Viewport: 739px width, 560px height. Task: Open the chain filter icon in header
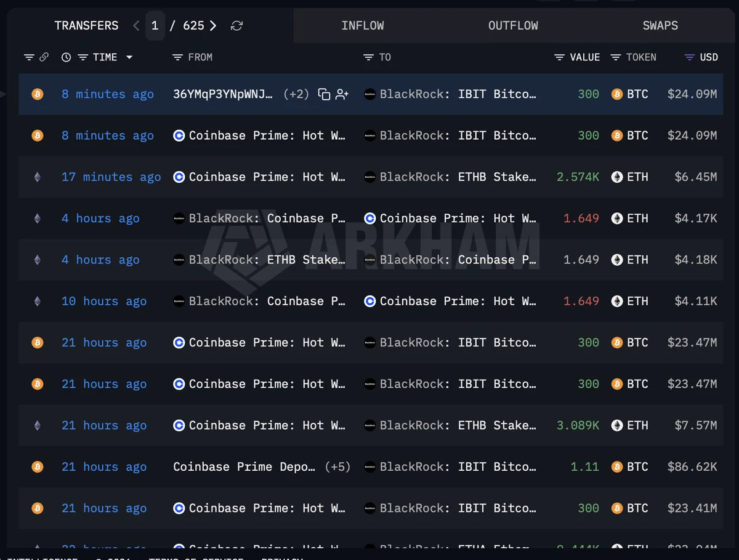point(29,57)
